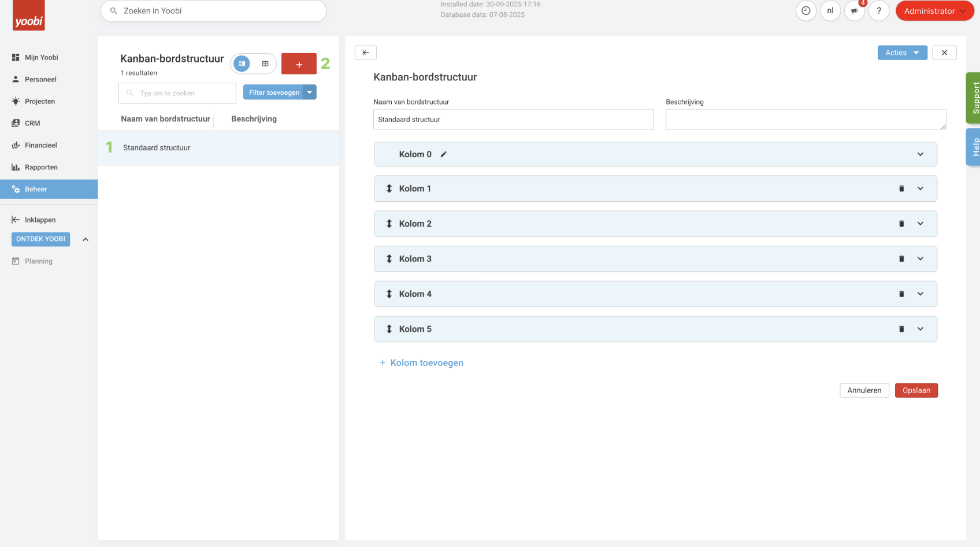980x547 pixels.
Task: Save changes with the Opslaan button
Action: (916, 390)
